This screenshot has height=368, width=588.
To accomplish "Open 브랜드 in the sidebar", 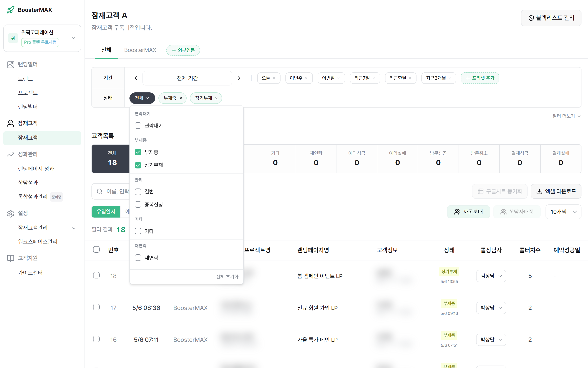I will click(25, 79).
